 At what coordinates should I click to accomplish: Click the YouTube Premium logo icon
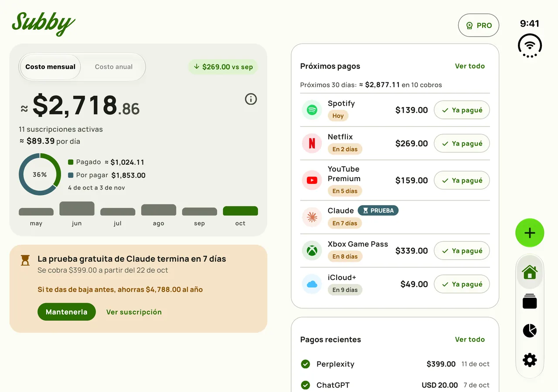tap(312, 180)
